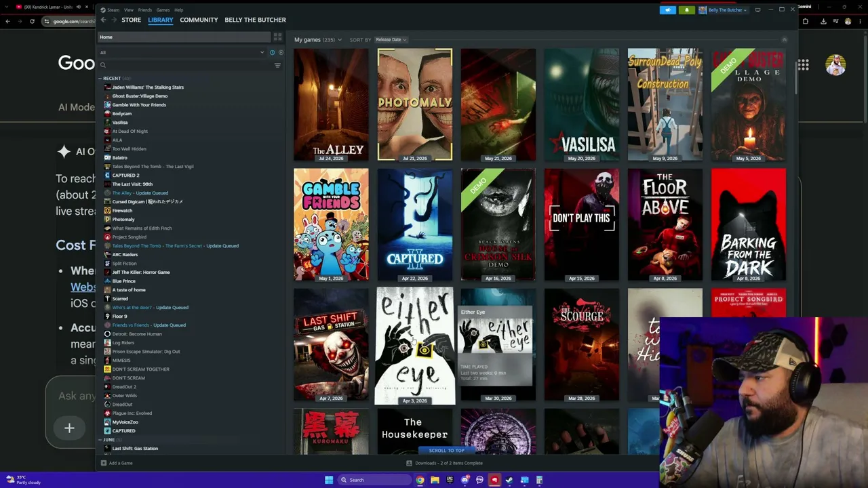Select Home in the library sidebar
The image size is (868, 488).
(x=183, y=37)
